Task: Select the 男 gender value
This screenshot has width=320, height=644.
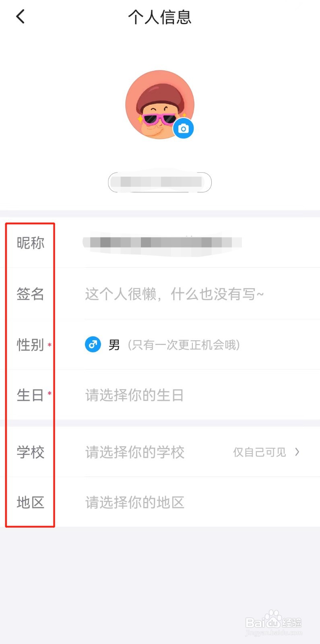Action: coord(114,345)
